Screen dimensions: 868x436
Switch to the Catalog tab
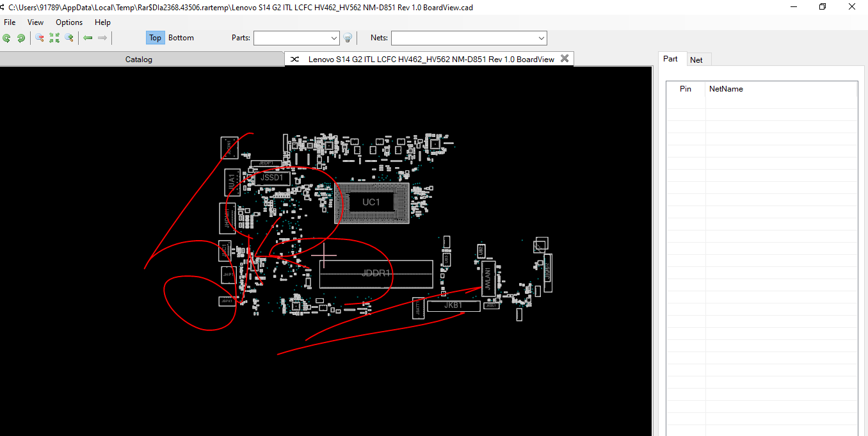[x=139, y=60]
